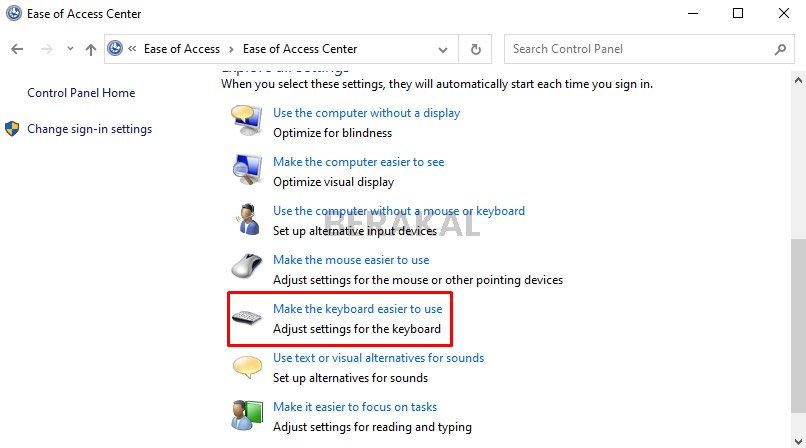Click the keyboard icon beside 'Make the keyboard easier to use'
The image size is (806, 448).
point(247,318)
